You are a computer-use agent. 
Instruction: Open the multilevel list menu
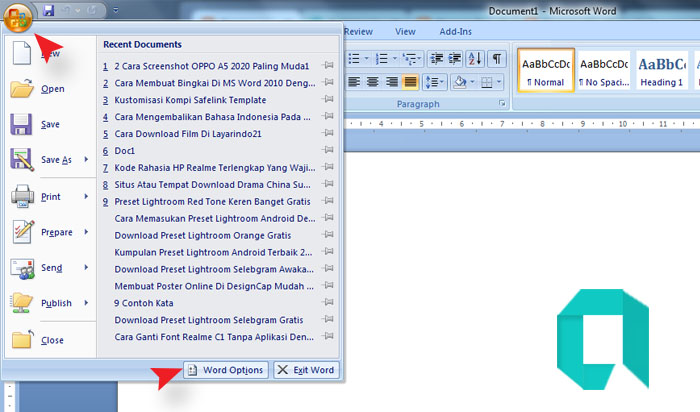click(x=412, y=58)
